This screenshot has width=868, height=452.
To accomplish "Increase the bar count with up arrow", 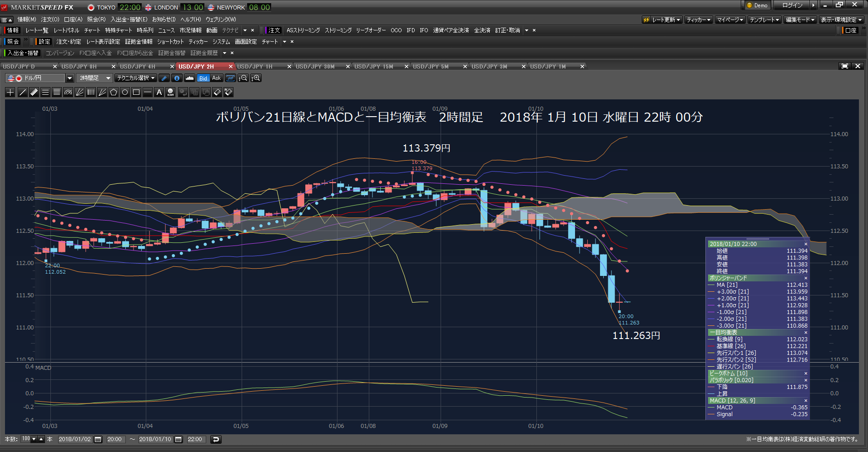I will [41, 439].
